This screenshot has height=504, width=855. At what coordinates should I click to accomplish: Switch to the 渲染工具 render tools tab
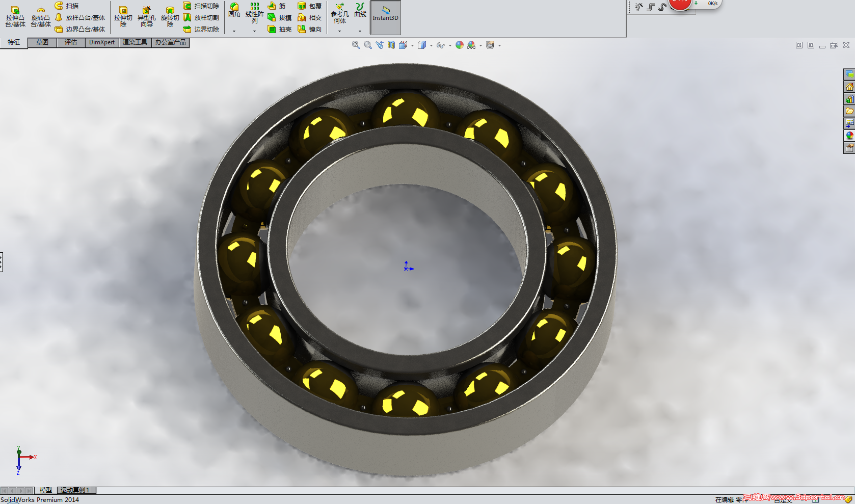tap(135, 42)
